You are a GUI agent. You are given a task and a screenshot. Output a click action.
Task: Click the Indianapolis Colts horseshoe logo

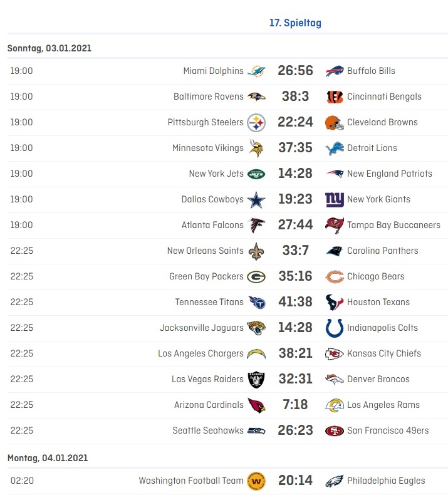coord(335,328)
